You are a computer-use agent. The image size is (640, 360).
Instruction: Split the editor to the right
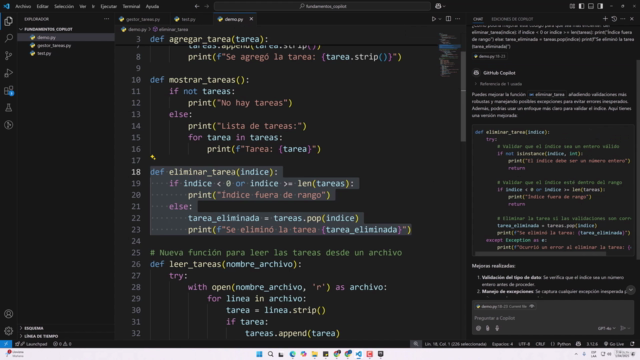click(x=448, y=19)
